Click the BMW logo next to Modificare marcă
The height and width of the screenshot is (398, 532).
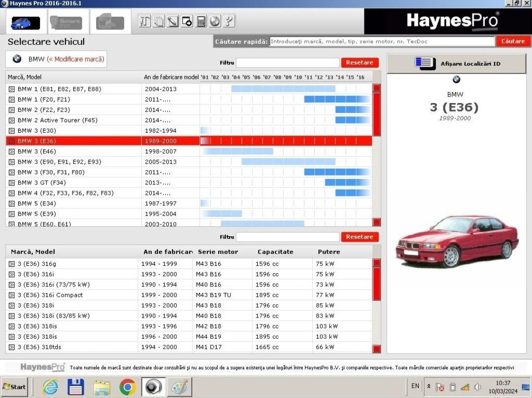click(x=17, y=59)
